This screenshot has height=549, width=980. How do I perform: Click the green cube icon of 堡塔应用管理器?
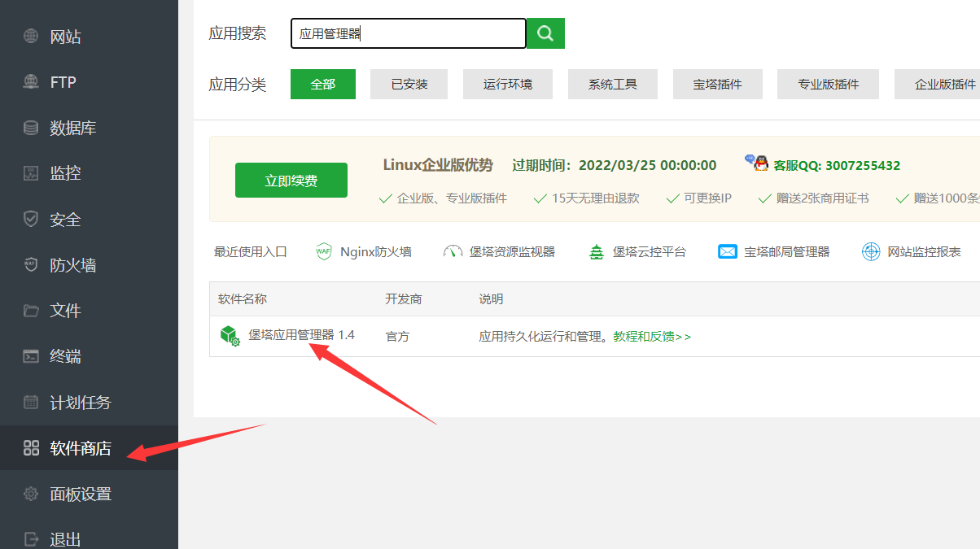click(230, 335)
